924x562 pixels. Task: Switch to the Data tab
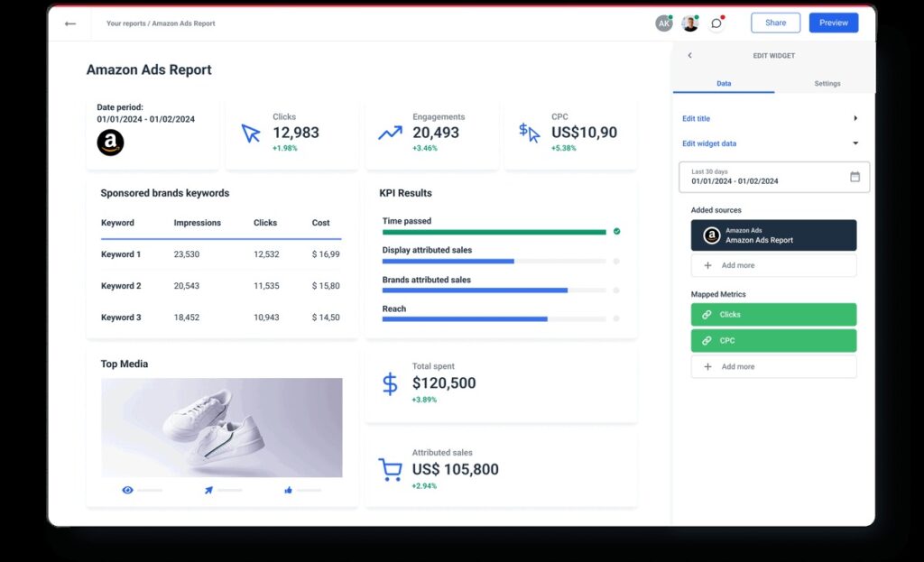click(x=724, y=84)
